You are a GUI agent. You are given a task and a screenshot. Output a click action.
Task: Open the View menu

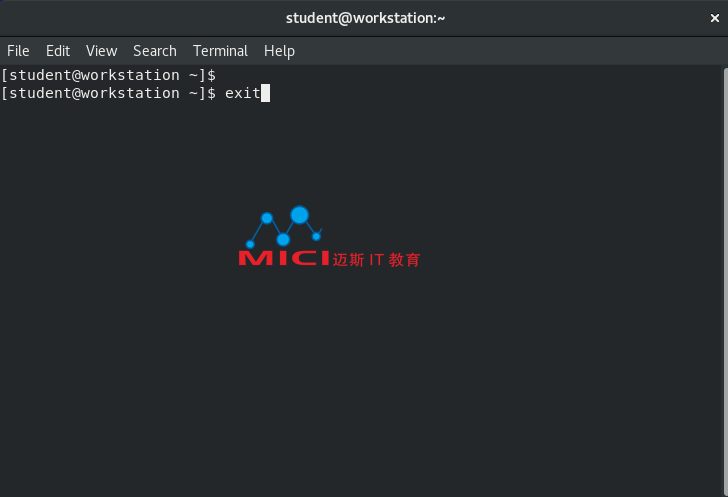coord(101,51)
